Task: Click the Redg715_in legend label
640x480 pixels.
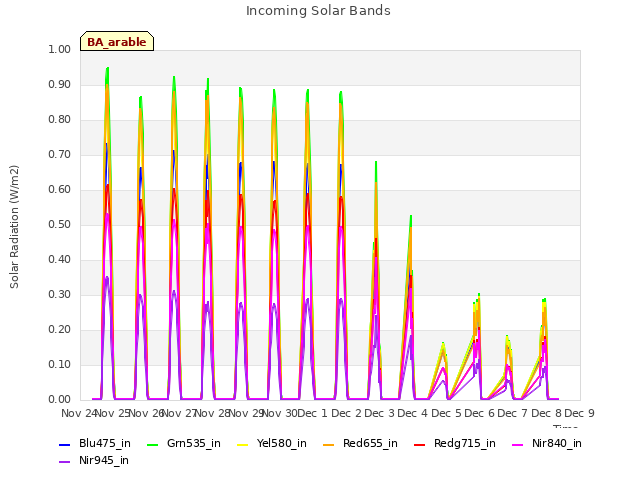Action: pyautogui.click(x=464, y=443)
